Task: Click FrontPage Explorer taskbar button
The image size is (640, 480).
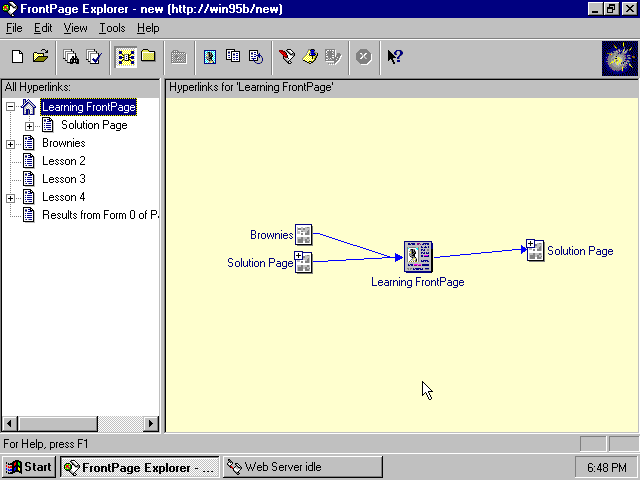Action: pyautogui.click(x=140, y=467)
